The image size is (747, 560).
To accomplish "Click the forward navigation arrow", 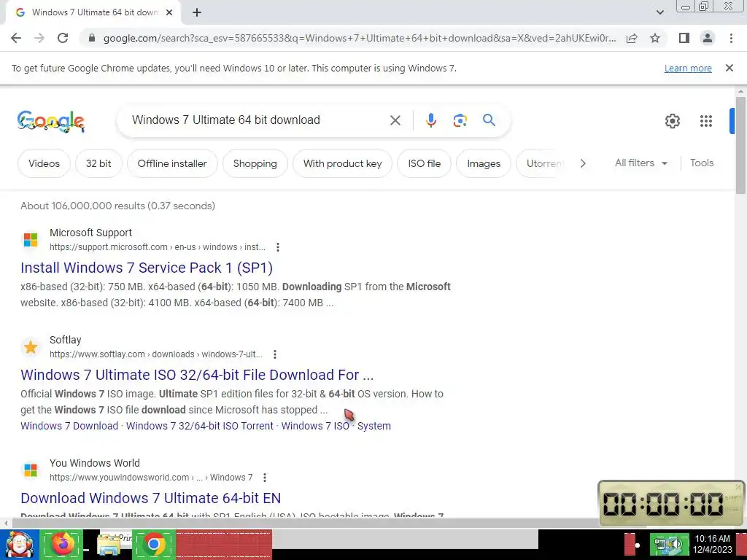I will [39, 38].
